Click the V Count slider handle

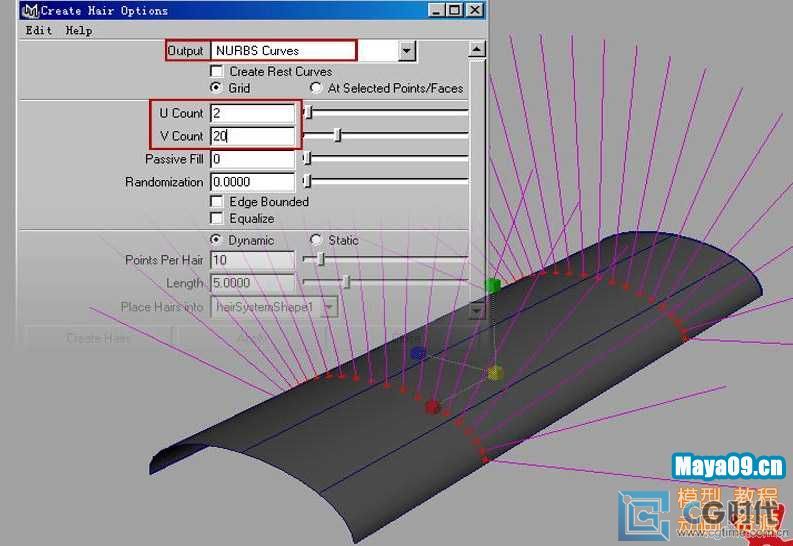point(338,135)
